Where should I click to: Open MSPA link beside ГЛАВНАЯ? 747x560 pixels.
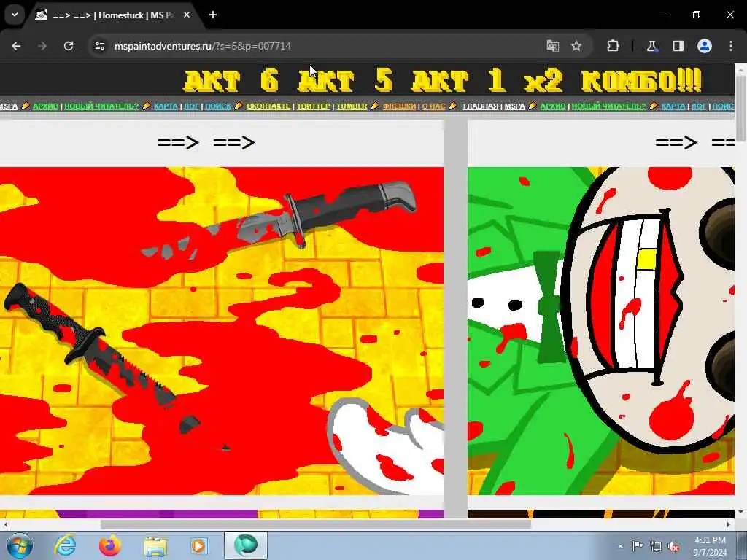pyautogui.click(x=514, y=106)
